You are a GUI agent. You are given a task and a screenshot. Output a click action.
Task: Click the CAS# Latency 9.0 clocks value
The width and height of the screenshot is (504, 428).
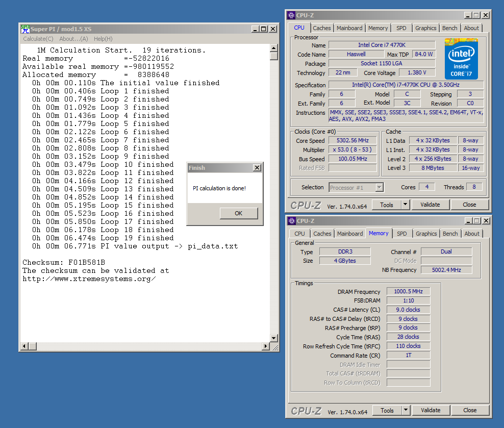(x=408, y=310)
